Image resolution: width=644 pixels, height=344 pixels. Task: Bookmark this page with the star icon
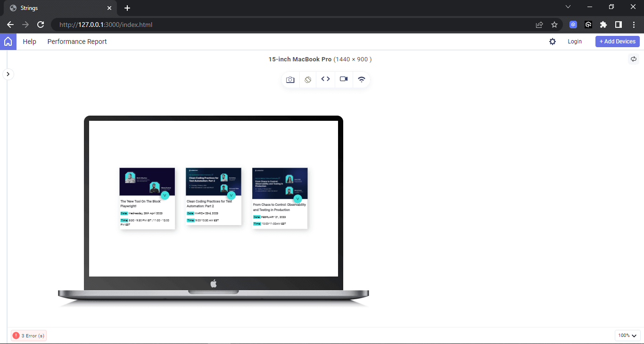pyautogui.click(x=554, y=24)
